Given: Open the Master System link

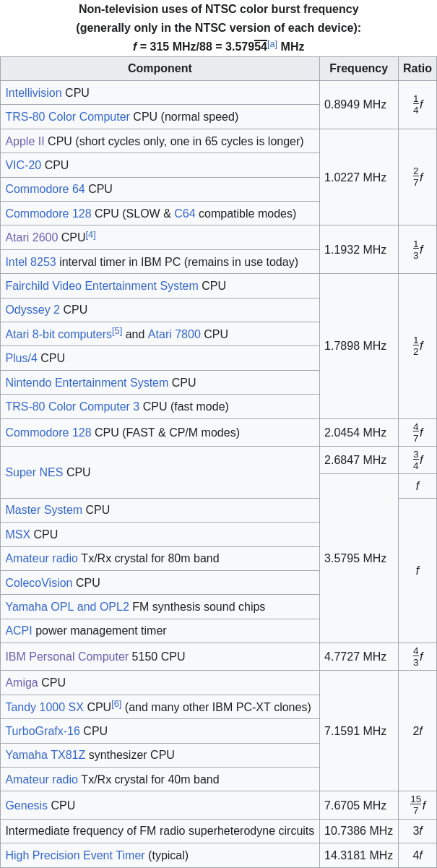Looking at the screenshot, I should coord(44,510).
